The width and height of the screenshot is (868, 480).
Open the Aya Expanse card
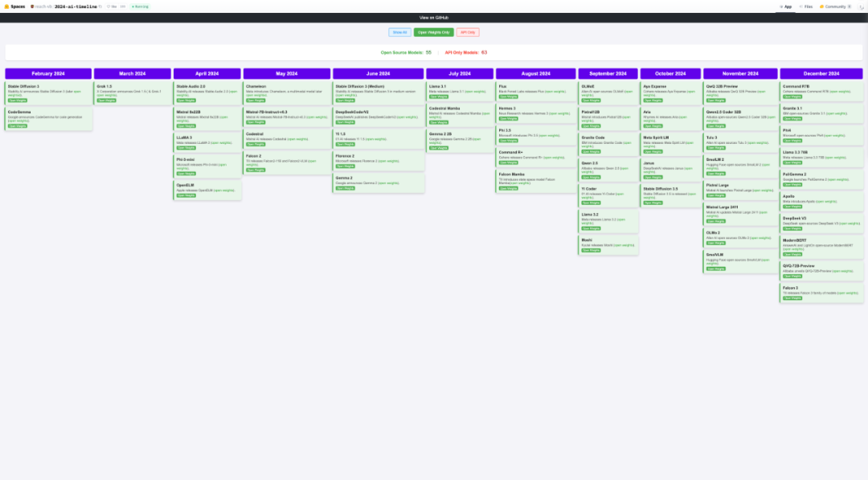670,93
